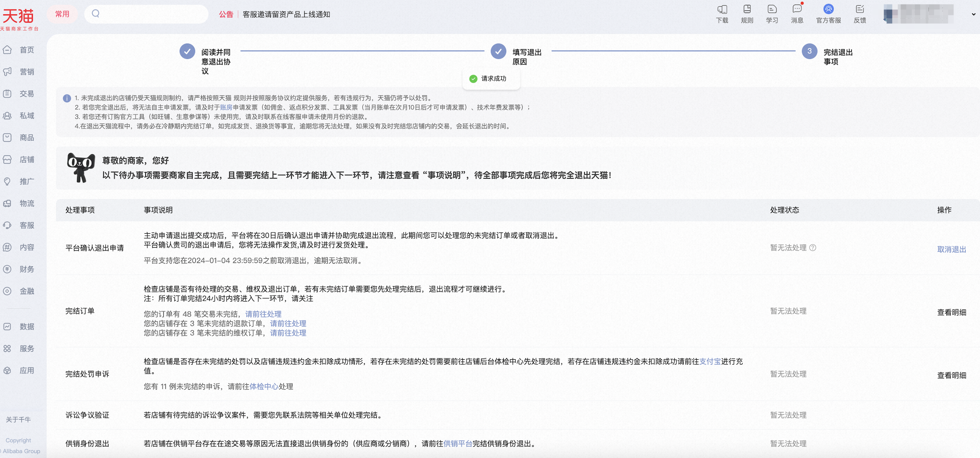Click the 请求成功 toast message
Screen dimensions: 980x458
point(491,79)
